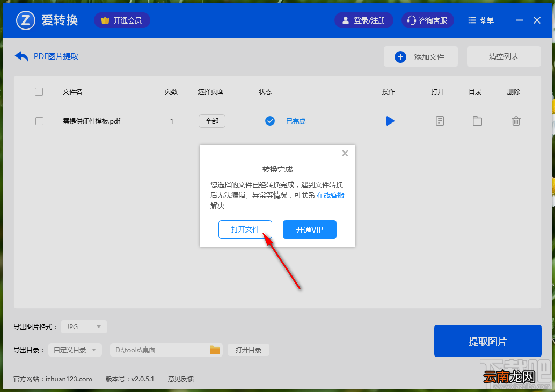Click the 爱转换 Z logo icon
Viewport: 555px width, 392px height.
point(25,20)
